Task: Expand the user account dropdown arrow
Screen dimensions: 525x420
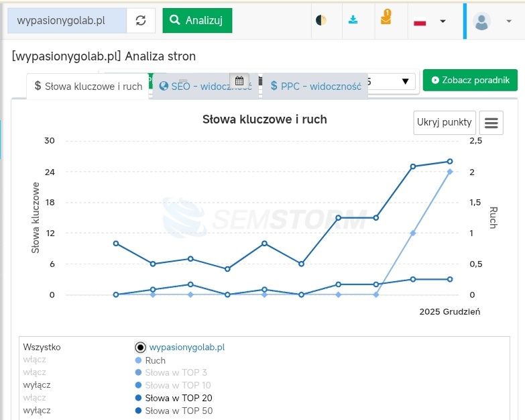Action: pyautogui.click(x=509, y=21)
